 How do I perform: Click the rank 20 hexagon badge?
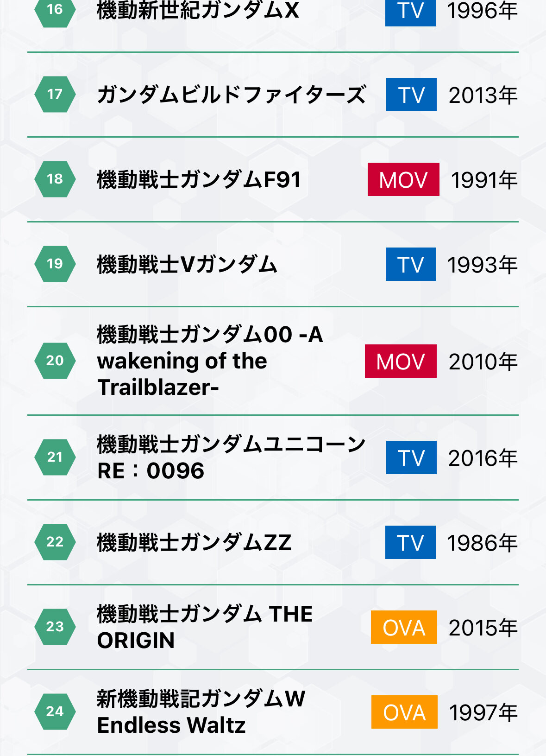(x=55, y=361)
